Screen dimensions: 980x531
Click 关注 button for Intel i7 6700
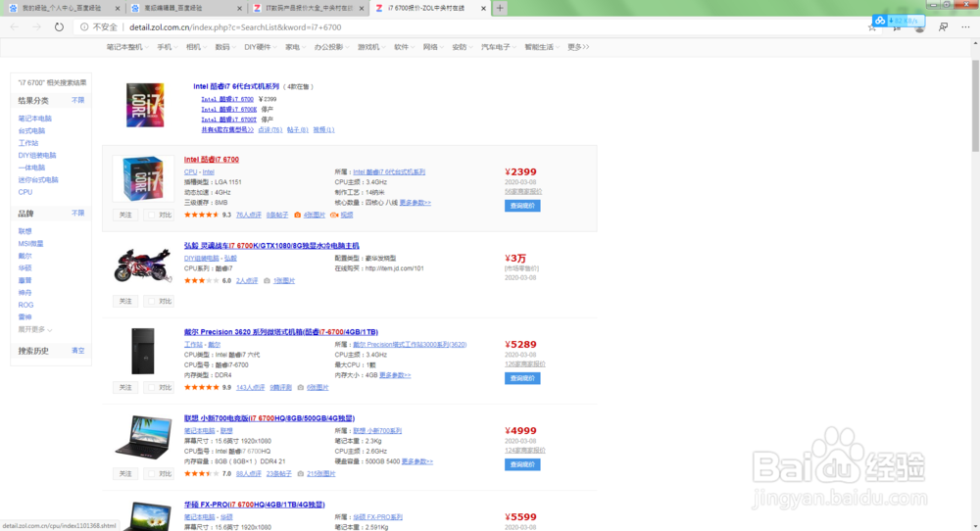[125, 215]
